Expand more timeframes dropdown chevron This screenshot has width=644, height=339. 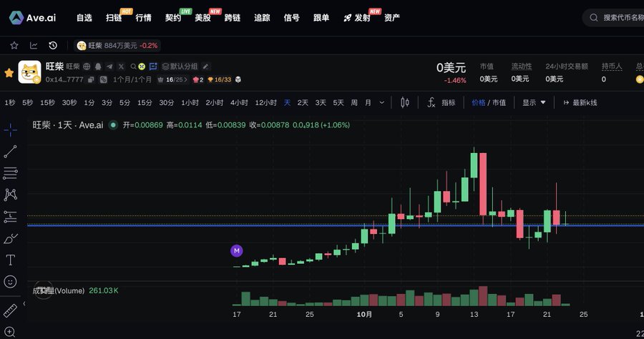click(382, 102)
